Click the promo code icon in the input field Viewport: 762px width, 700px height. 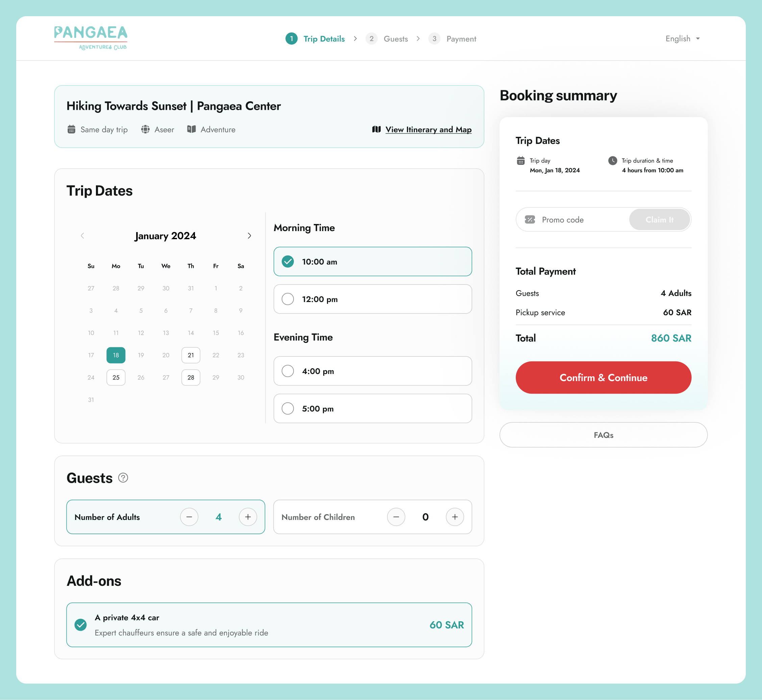(x=529, y=219)
